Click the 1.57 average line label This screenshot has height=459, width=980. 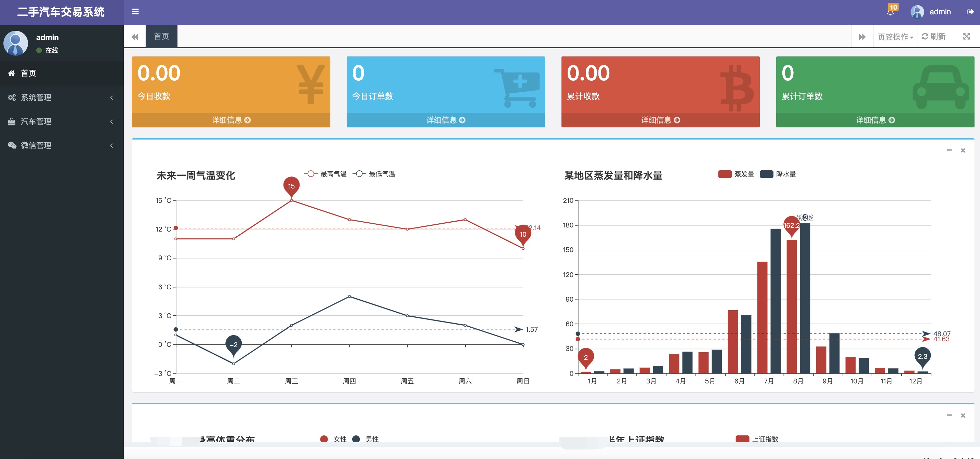[531, 330]
